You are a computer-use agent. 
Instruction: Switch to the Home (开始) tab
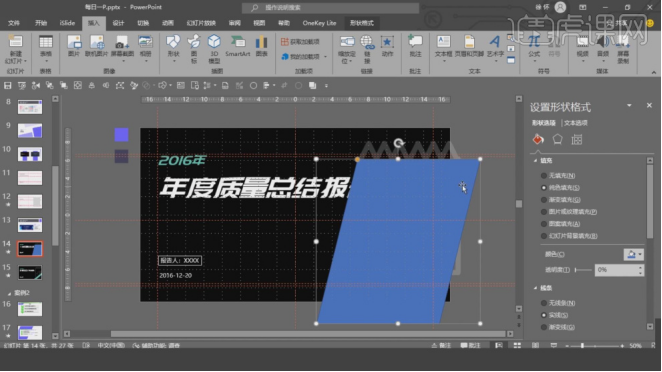41,23
